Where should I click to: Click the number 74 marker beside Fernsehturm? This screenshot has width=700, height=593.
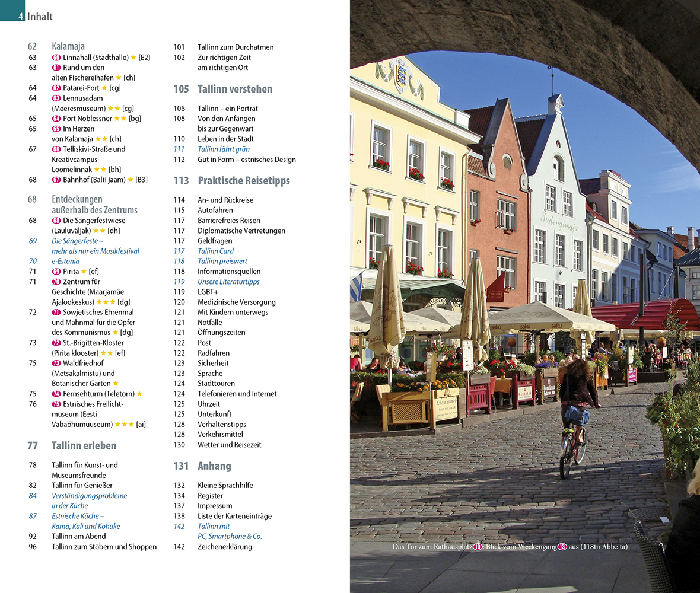[56, 394]
